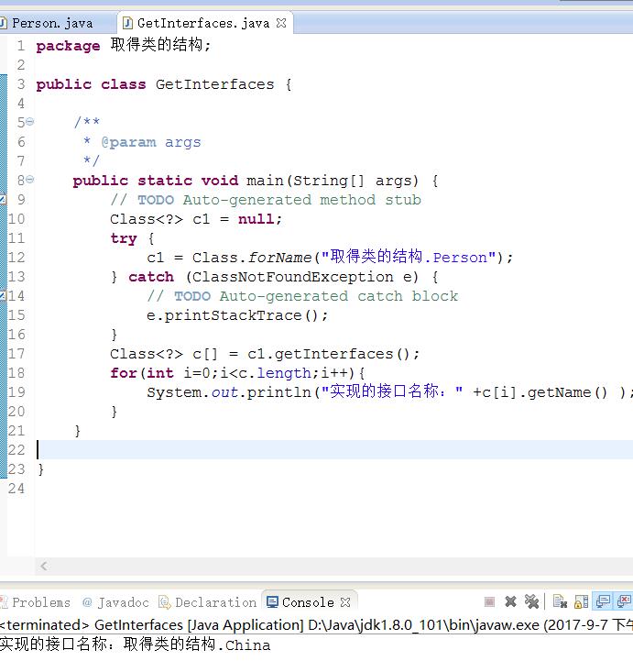Click the length field on line 18
The height and width of the screenshot is (672, 633).
284,373
